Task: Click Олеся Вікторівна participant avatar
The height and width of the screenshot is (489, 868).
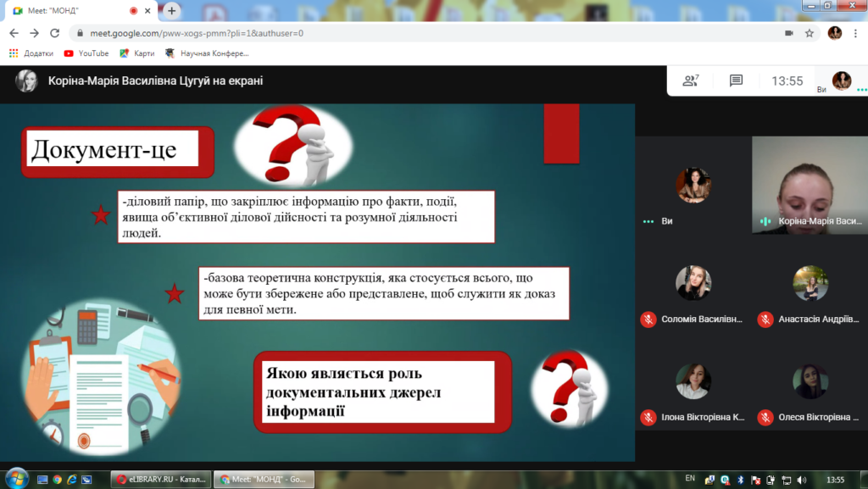Action: click(810, 381)
